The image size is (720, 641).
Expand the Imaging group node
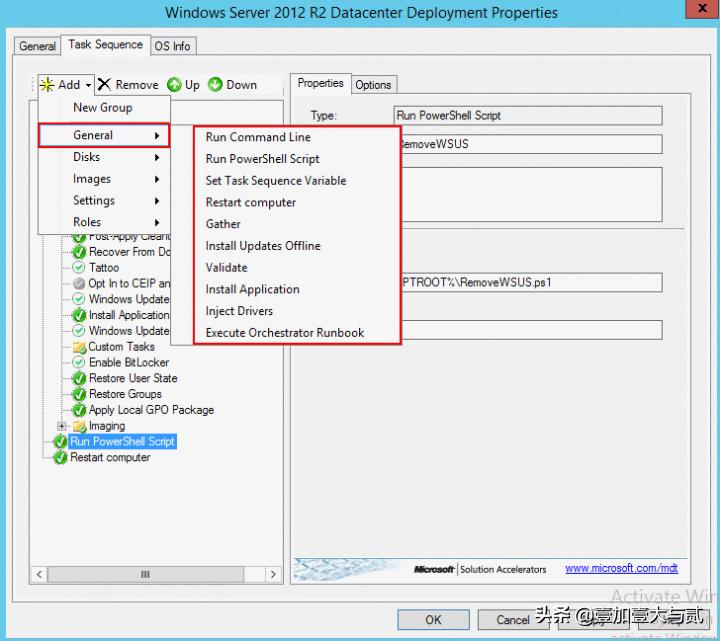(x=62, y=426)
